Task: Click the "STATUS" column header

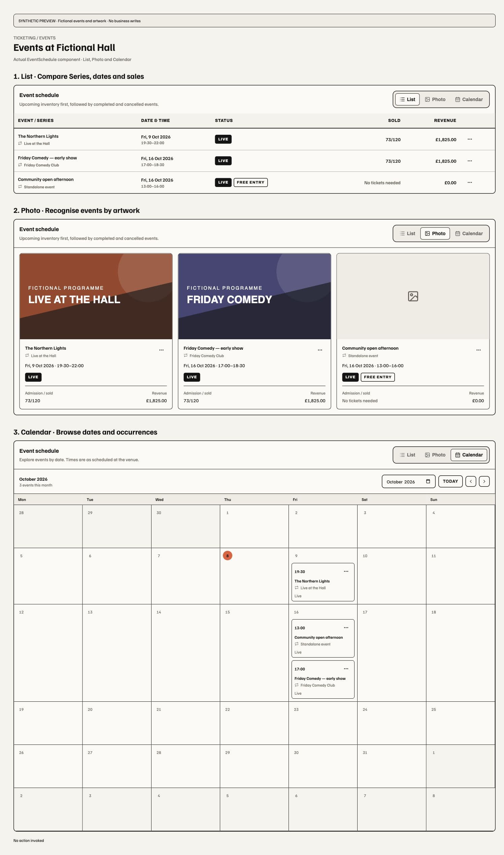Action: coord(224,120)
